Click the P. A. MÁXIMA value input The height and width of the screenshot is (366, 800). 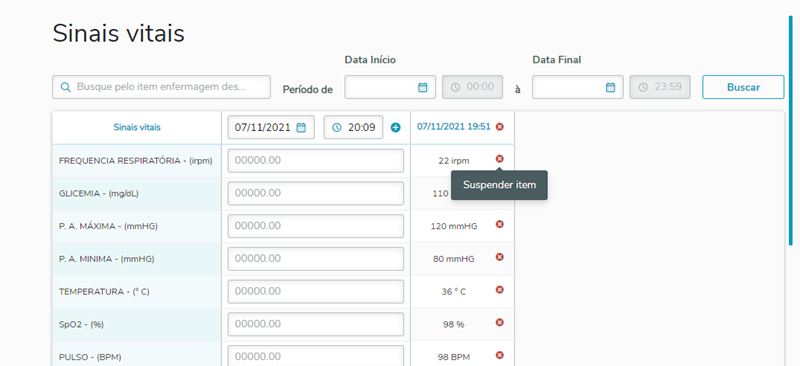316,226
